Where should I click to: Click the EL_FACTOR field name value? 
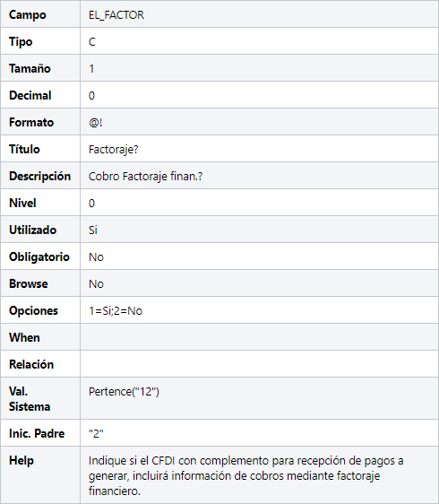pyautogui.click(x=116, y=15)
